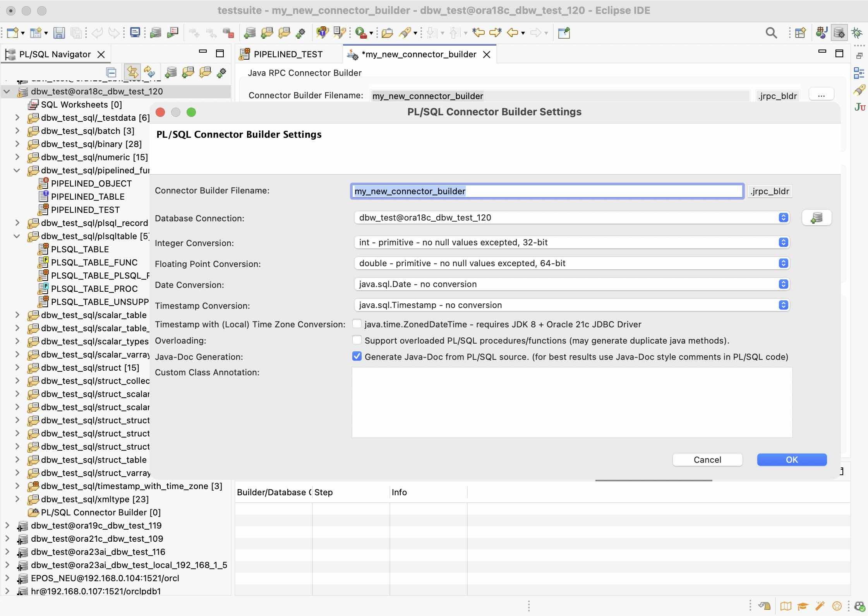
Task: Expand the dbw_test@ora19c_dbw_test_119 node
Action: coord(7,525)
